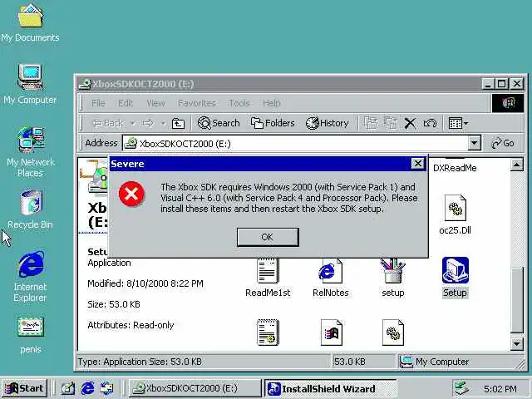Click the red error icon in dialog
Screen dimensions: 532x399
pyautogui.click(x=131, y=194)
